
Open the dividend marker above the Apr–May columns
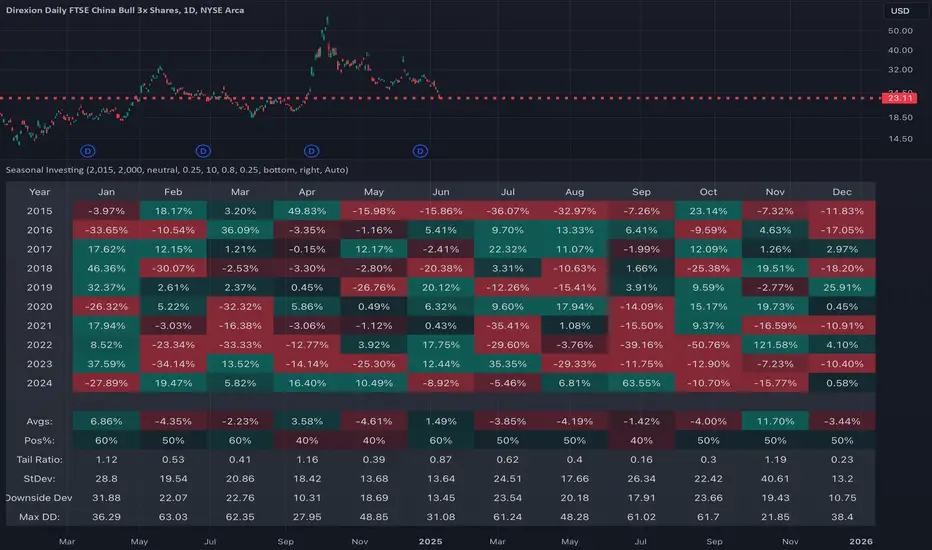(311, 151)
